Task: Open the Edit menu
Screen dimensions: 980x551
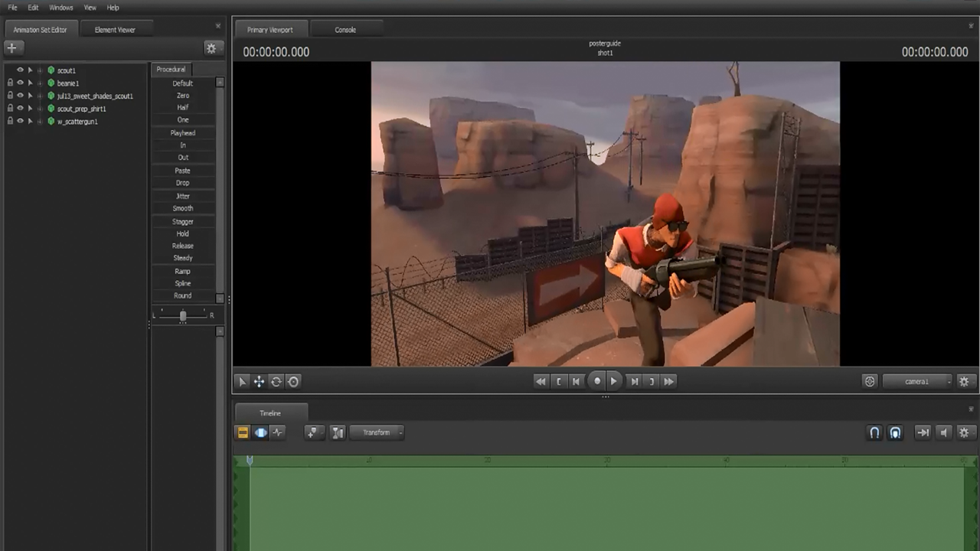Action: (x=33, y=8)
